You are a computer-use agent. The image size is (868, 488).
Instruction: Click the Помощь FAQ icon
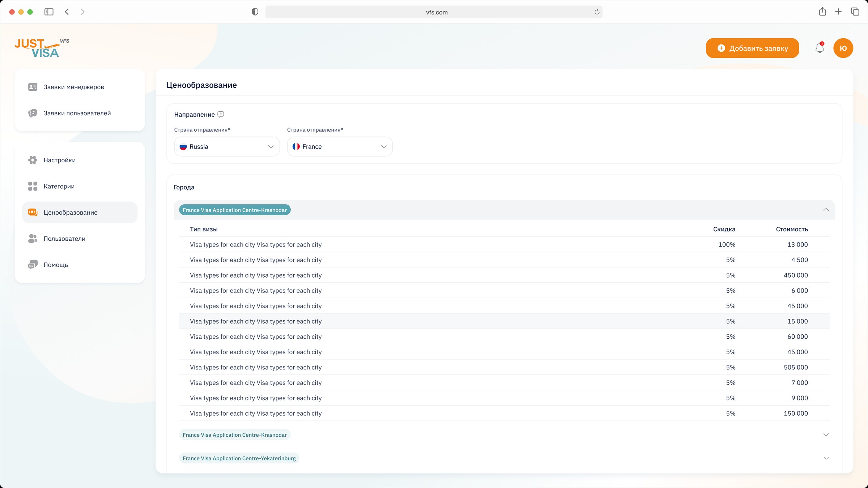pos(33,265)
